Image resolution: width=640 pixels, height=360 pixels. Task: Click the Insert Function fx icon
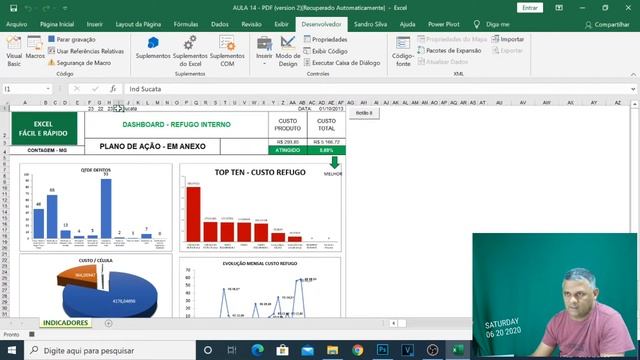coord(113,89)
